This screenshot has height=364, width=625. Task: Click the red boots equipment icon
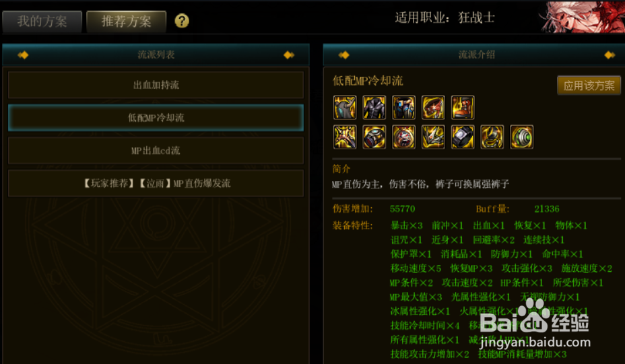[x=463, y=108]
